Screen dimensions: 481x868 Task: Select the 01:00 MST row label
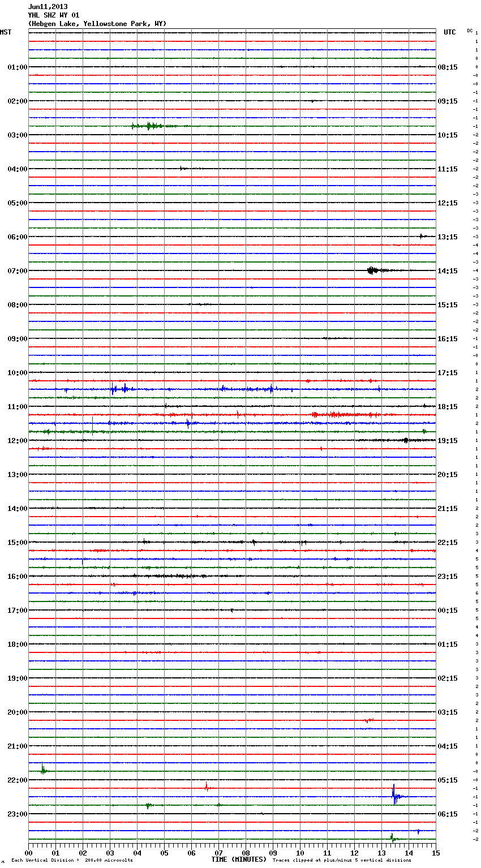17,67
